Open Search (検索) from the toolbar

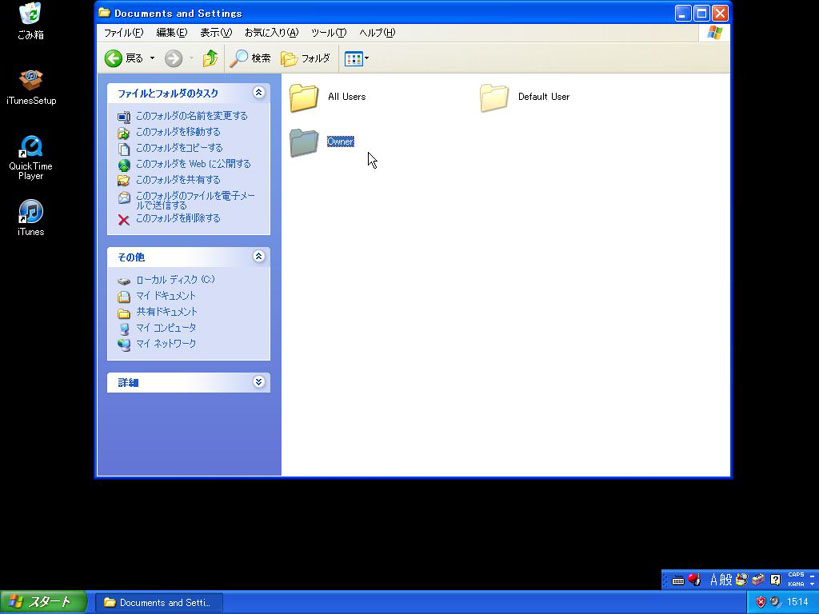[250, 58]
